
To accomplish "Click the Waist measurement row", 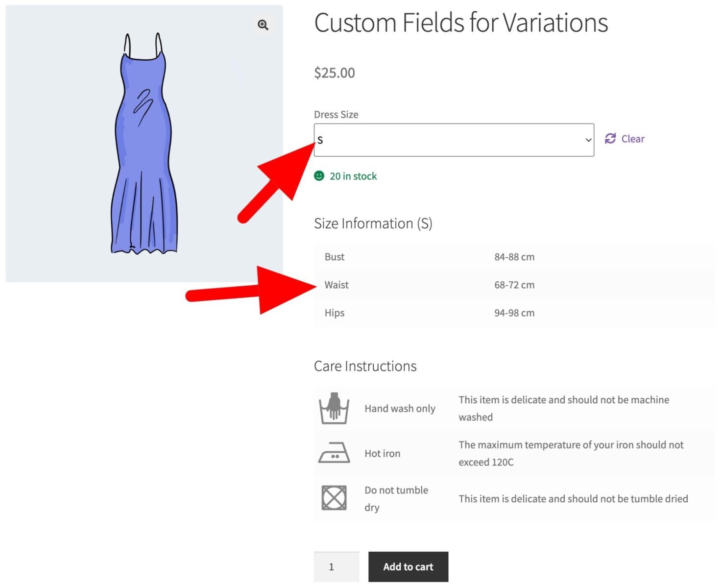I will (337, 285).
